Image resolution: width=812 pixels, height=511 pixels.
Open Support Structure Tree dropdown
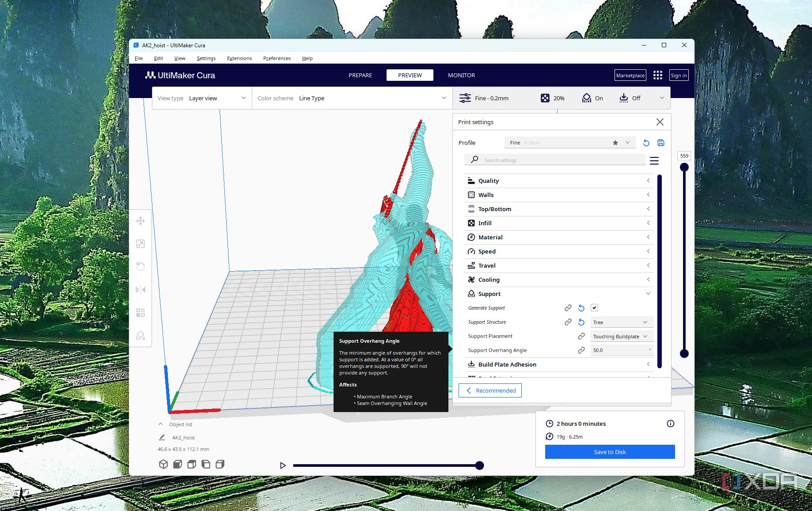pos(622,322)
